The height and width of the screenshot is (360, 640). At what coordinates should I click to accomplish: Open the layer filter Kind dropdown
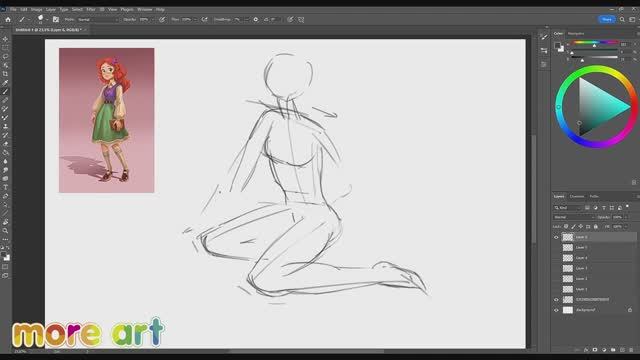pyautogui.click(x=568, y=208)
